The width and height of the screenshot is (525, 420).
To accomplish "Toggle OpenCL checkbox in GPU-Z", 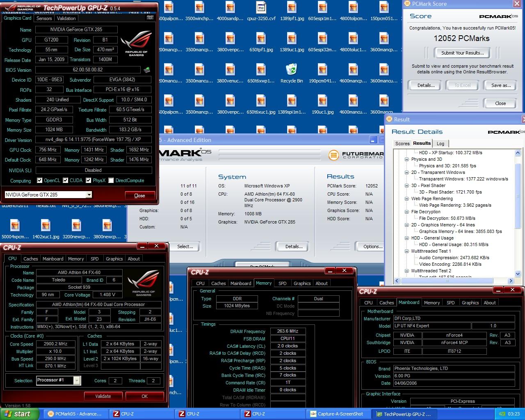I will 40,180.
